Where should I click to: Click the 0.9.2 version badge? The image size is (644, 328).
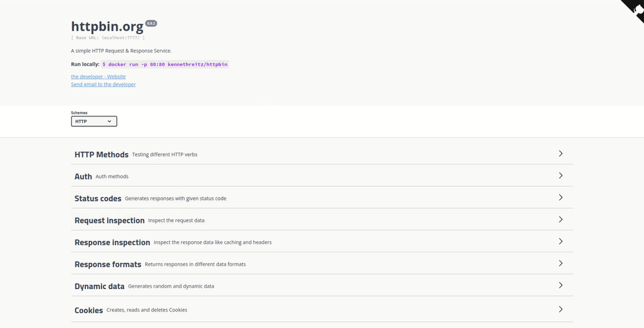pyautogui.click(x=151, y=23)
